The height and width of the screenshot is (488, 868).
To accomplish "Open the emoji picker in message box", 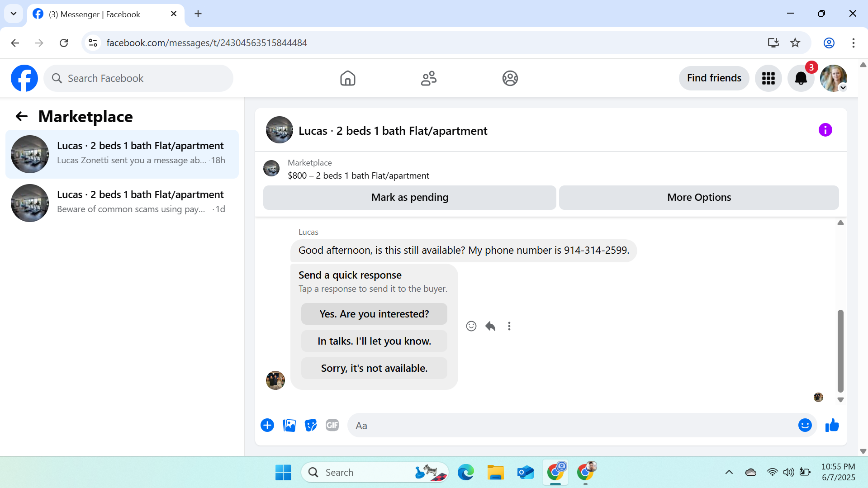I will [805, 425].
